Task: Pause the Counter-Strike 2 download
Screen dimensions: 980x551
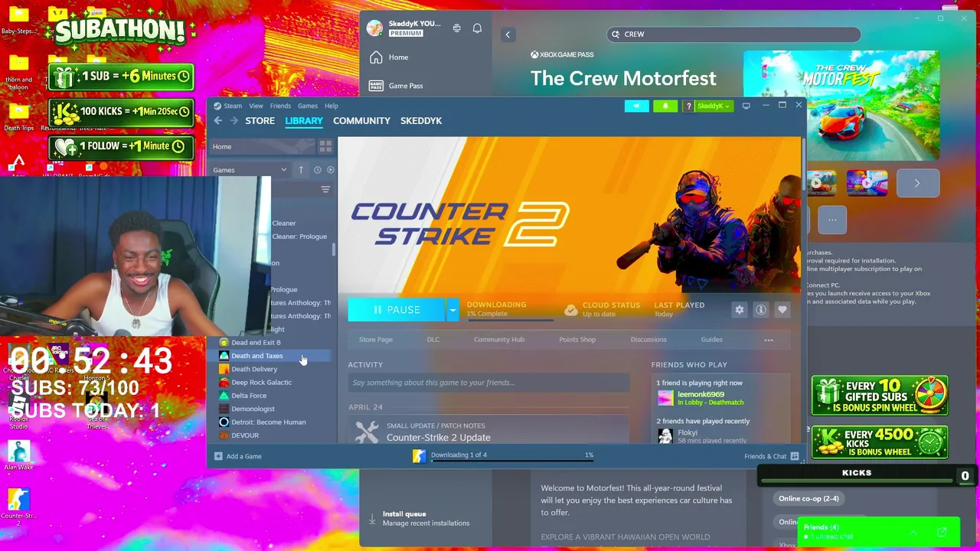Action: (x=397, y=310)
